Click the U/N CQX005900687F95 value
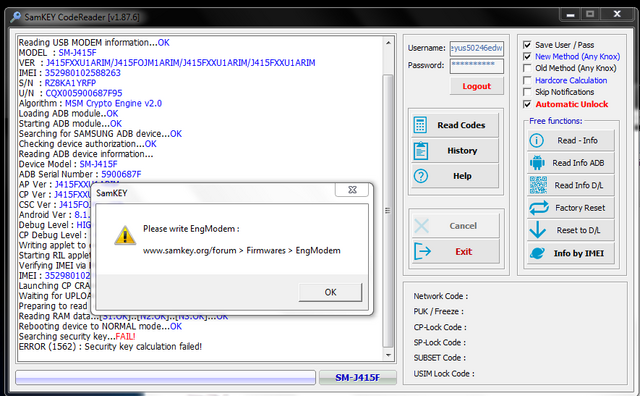 point(84,93)
